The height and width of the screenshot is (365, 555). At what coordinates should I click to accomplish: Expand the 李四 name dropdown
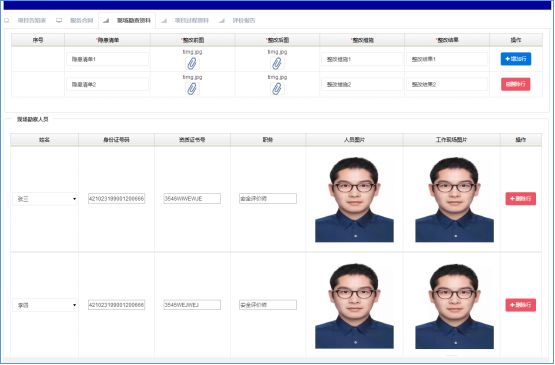[45, 305]
